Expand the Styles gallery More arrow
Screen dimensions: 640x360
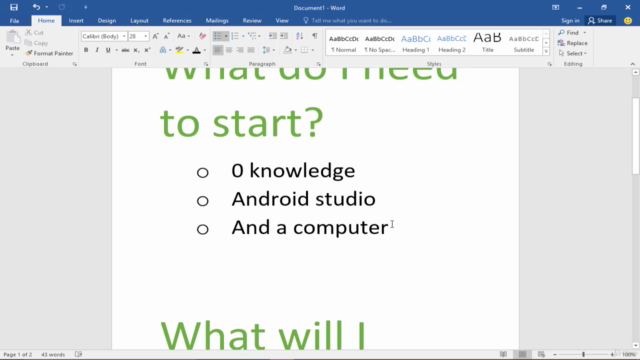click(x=546, y=52)
